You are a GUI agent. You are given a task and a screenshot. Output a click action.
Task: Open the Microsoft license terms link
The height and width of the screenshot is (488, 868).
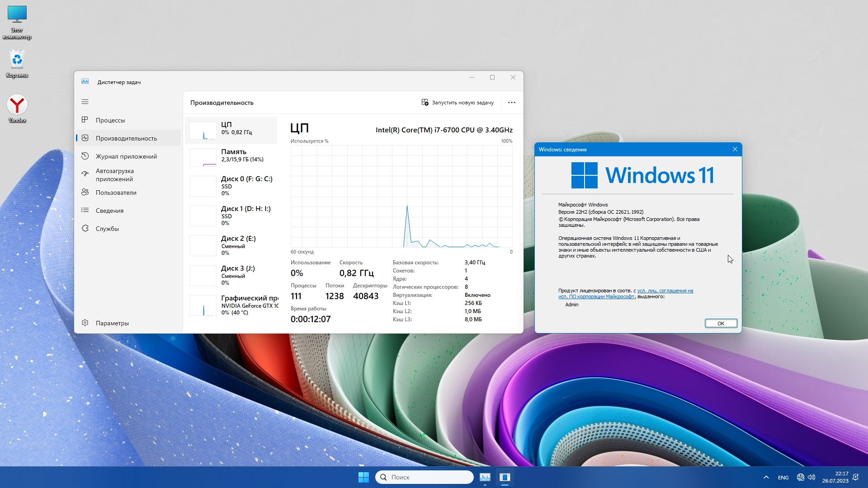click(665, 291)
